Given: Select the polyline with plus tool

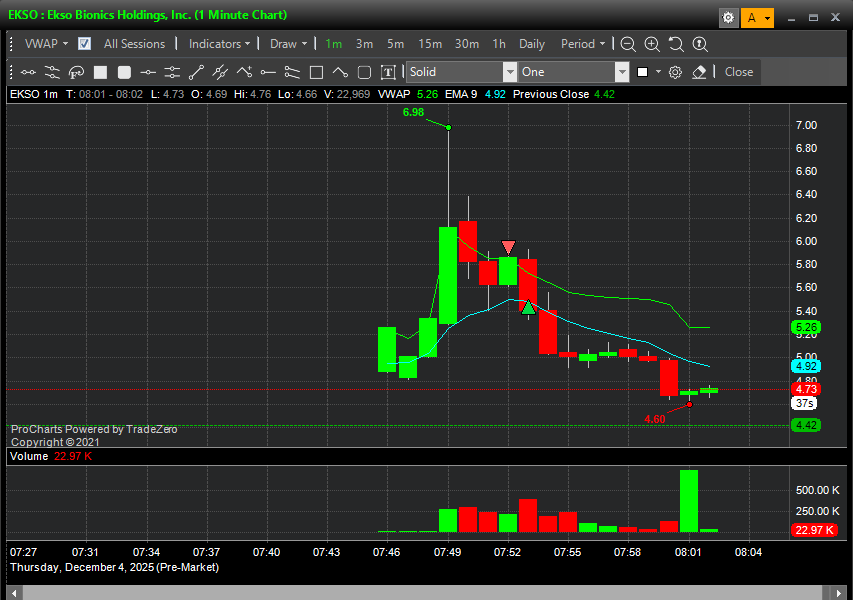Looking at the screenshot, I should tap(244, 72).
